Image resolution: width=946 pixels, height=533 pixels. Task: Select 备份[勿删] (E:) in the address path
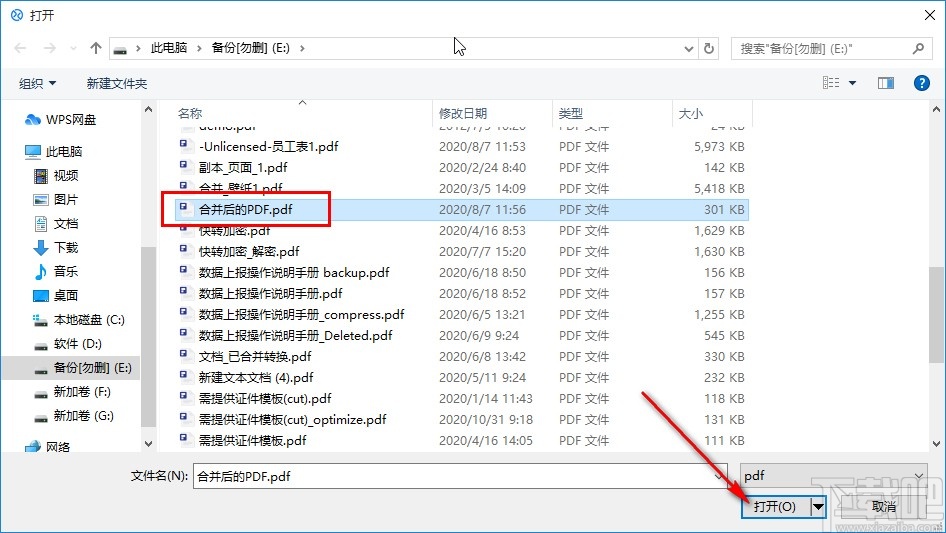[250, 48]
